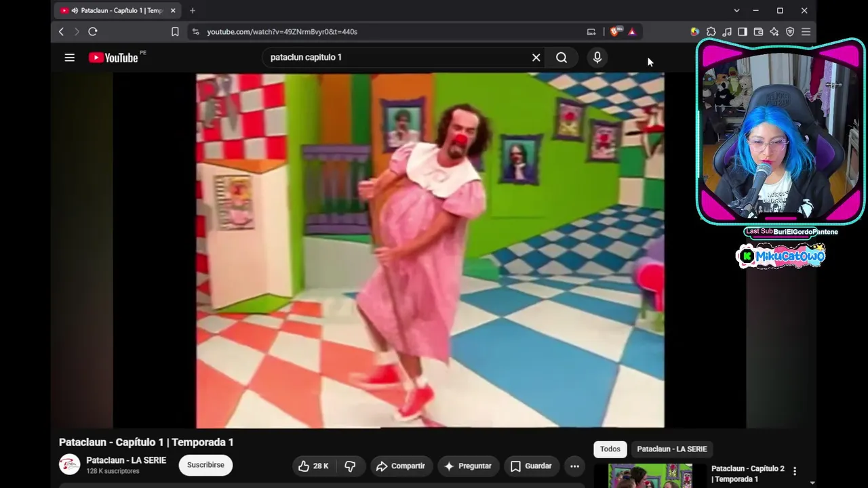
Task: Select the Todos filter chip
Action: [610, 449]
